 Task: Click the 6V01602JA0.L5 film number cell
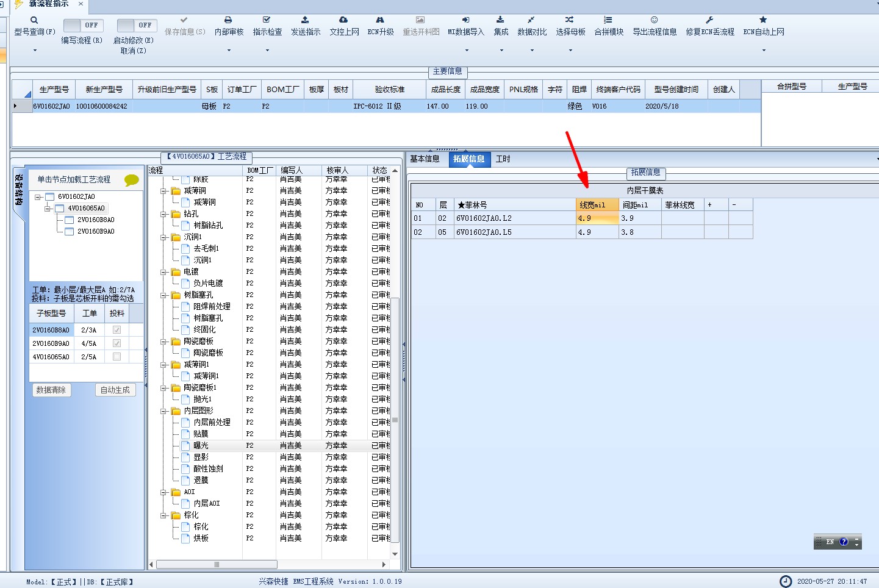[x=515, y=232]
